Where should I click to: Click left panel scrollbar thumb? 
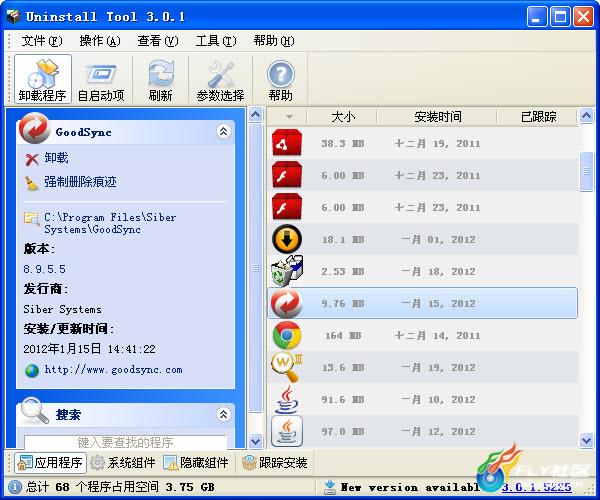(x=255, y=268)
